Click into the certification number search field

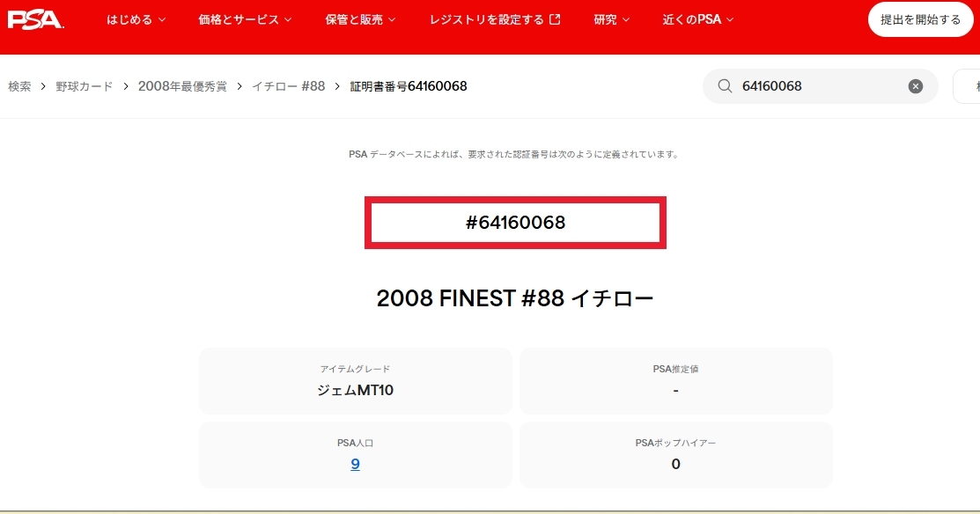[x=819, y=86]
